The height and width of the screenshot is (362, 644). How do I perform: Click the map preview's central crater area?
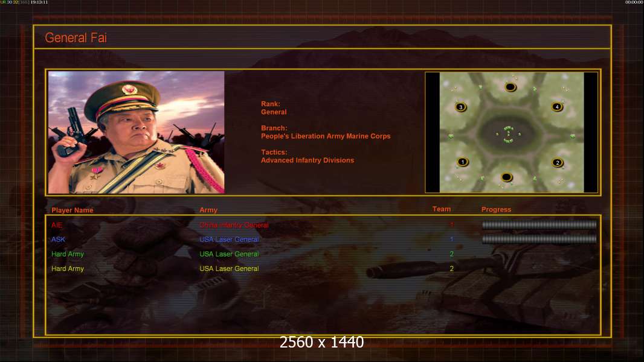pyautogui.click(x=508, y=134)
